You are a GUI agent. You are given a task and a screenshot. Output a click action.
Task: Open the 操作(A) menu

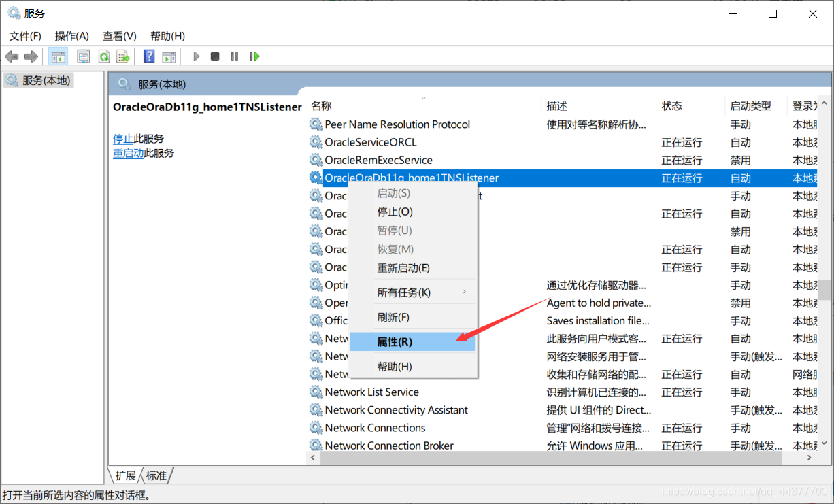72,36
